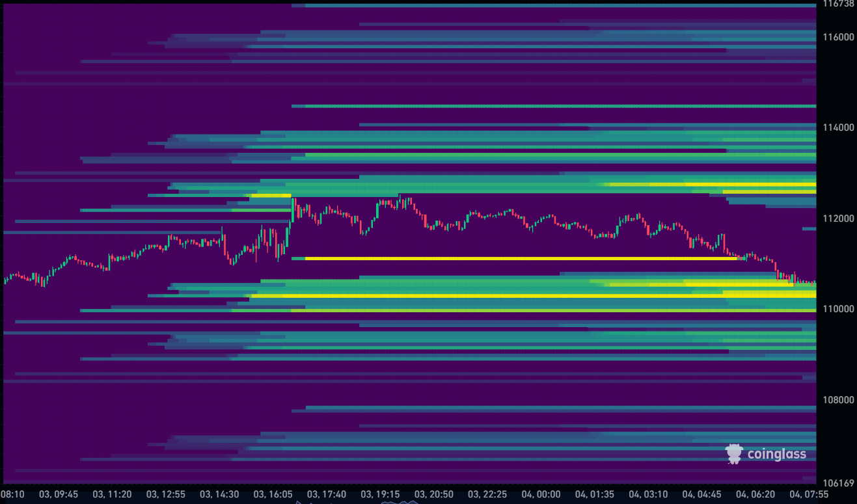Select the 03, 11:20 time label
This screenshot has height=504, width=857.
[113, 494]
